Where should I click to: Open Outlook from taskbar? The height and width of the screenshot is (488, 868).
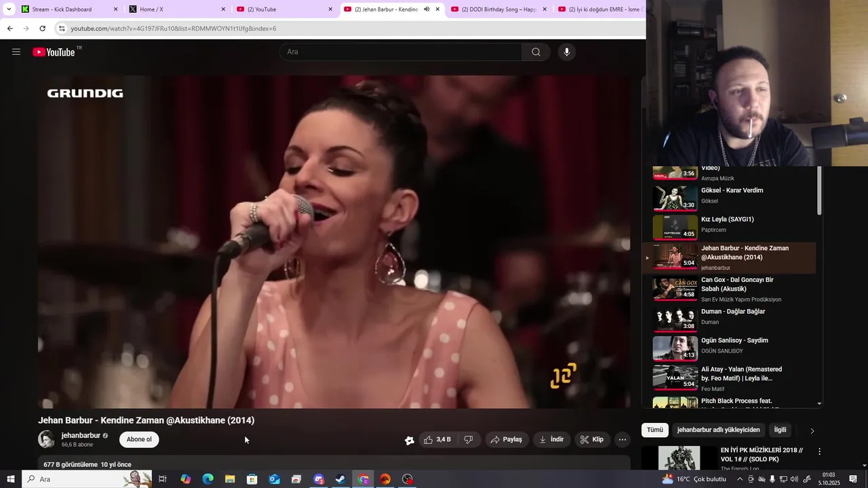(x=274, y=479)
